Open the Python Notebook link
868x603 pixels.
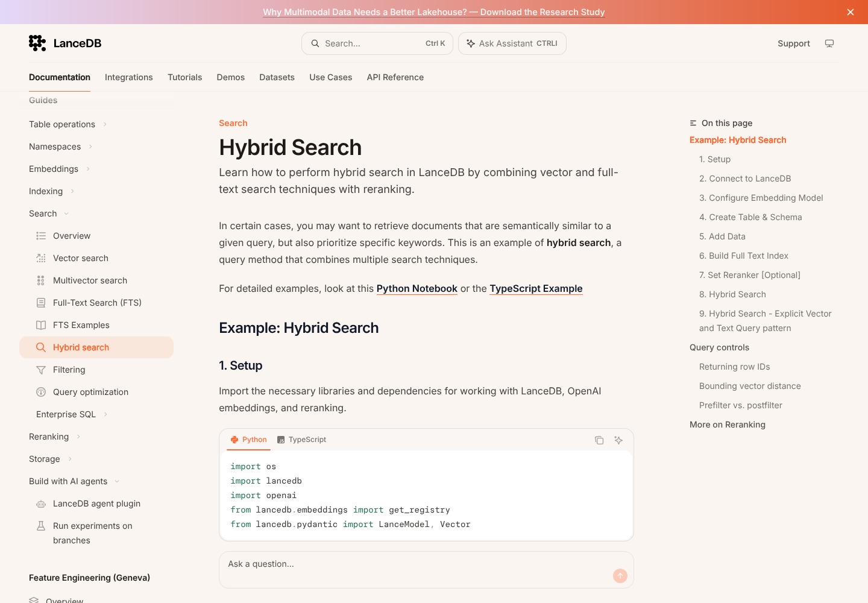point(417,288)
